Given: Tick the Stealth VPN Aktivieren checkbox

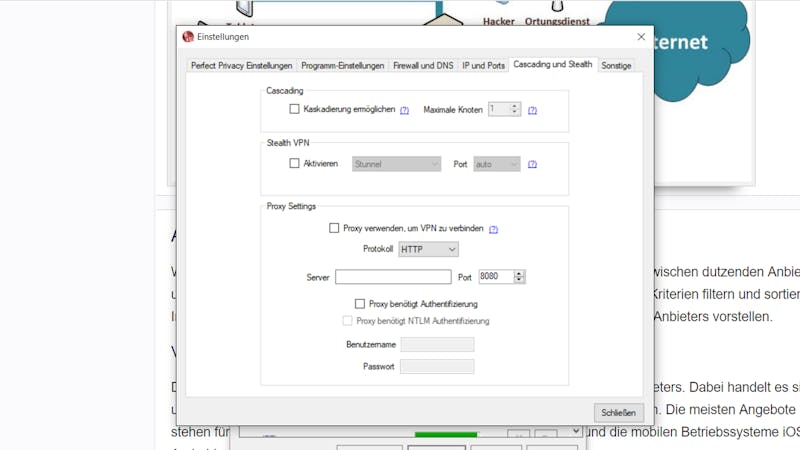Looking at the screenshot, I should tap(294, 163).
